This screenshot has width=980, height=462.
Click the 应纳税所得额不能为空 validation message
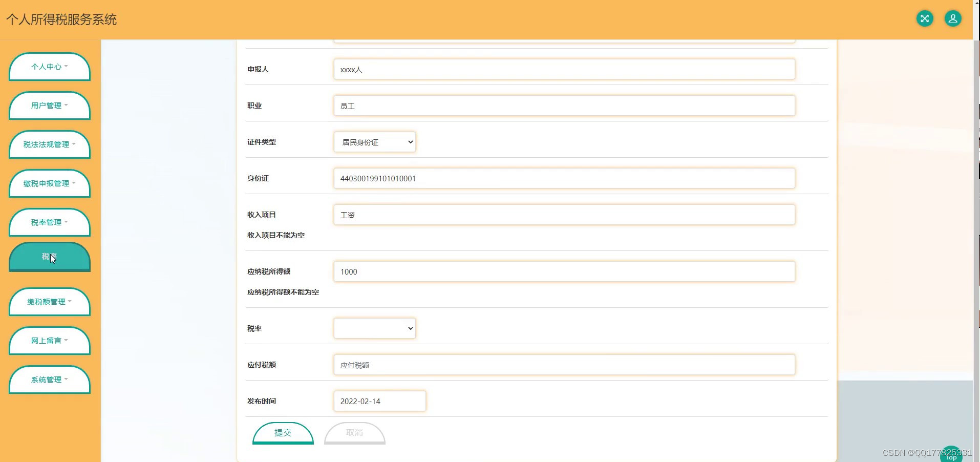click(283, 292)
